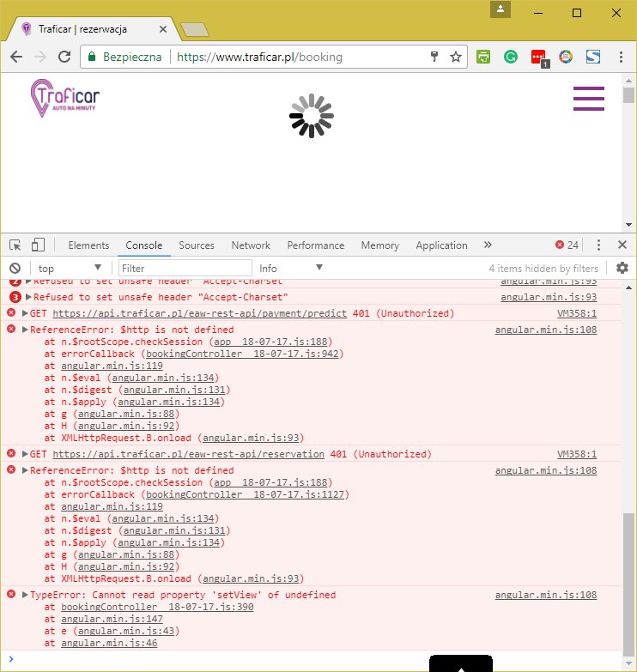Open the top context dropdown
The image size is (637, 672).
[x=70, y=269]
